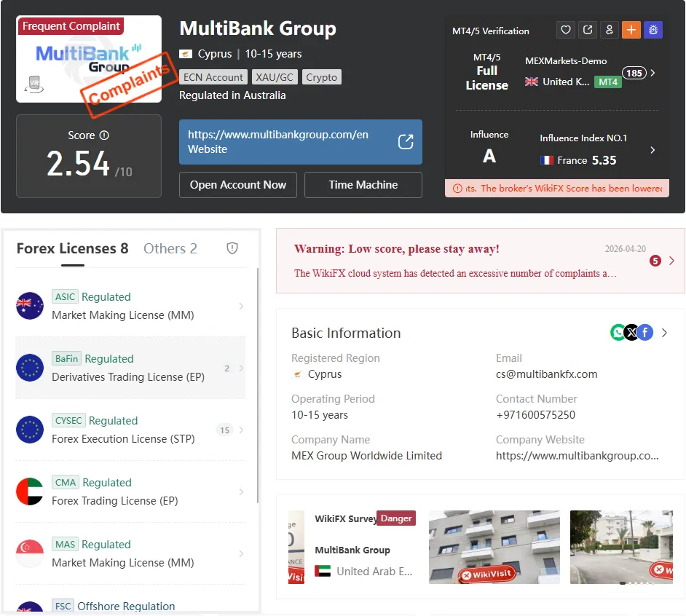Click the purple bug report icon

(653, 30)
